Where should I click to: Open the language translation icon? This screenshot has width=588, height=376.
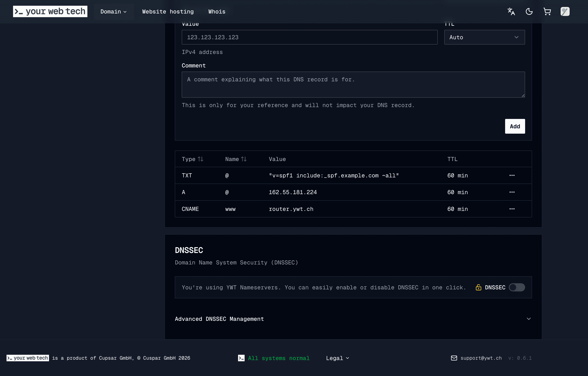[x=511, y=11]
